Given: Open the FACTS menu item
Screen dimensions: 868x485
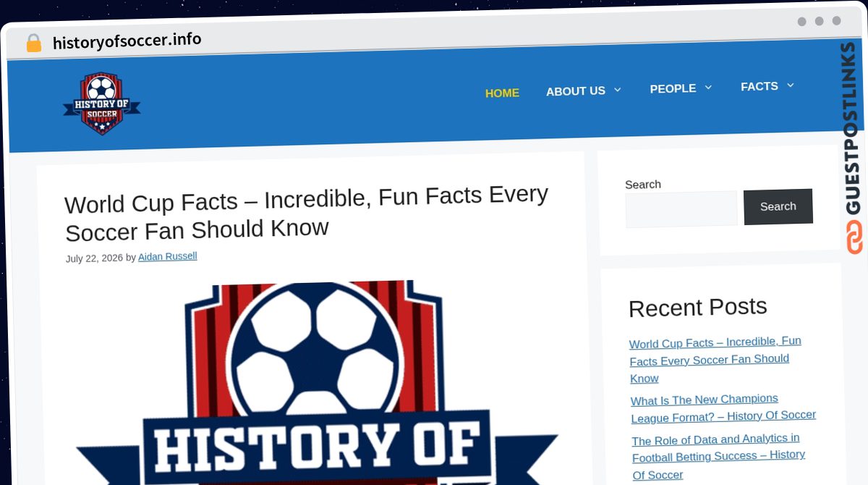Looking at the screenshot, I should point(759,86).
